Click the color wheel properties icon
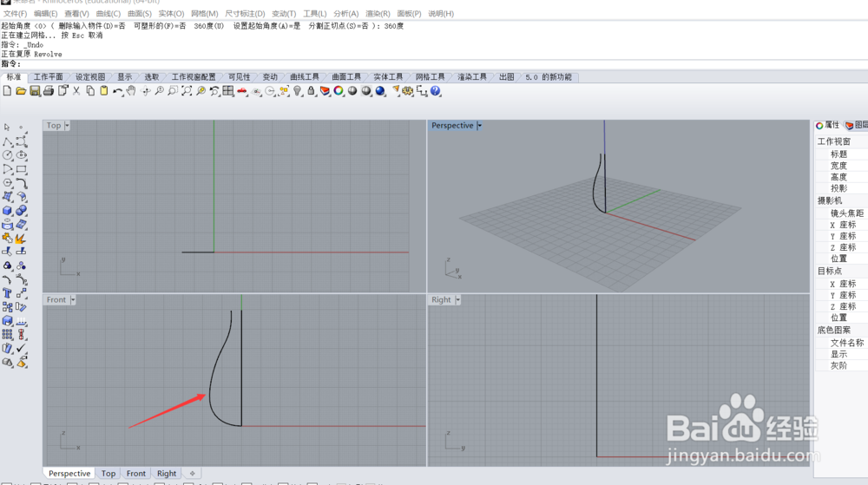Viewport: 868px width, 485px height. (339, 91)
